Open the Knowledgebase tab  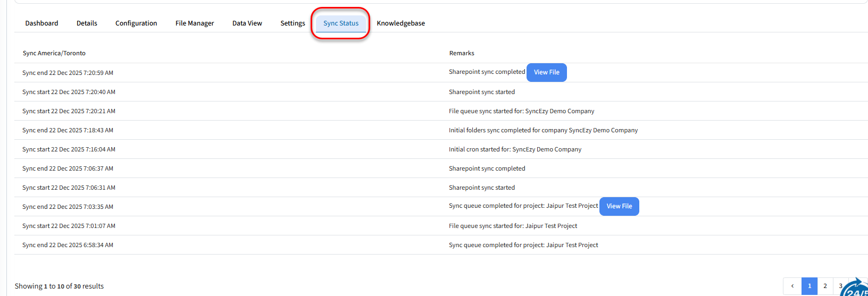(400, 23)
